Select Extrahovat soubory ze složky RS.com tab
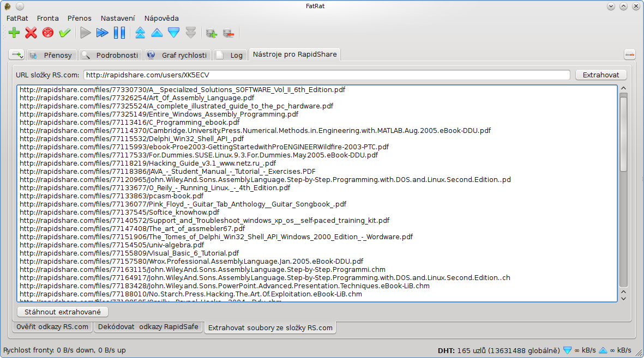Viewport: 644px width, 358px height. coord(270,327)
